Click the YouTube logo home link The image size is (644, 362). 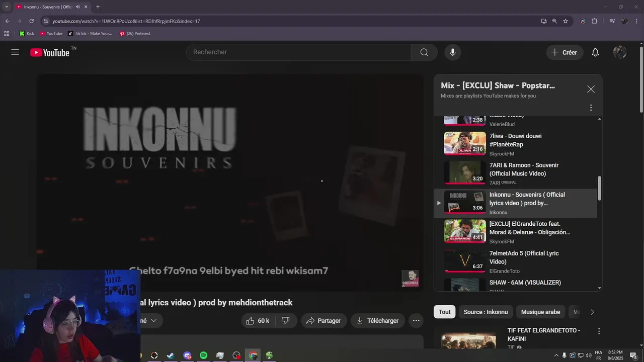click(49, 52)
